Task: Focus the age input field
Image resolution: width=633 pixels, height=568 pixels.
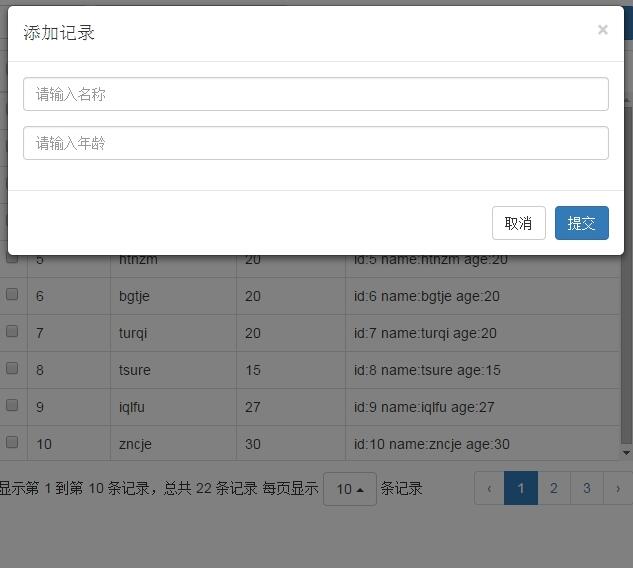Action: pyautogui.click(x=316, y=143)
